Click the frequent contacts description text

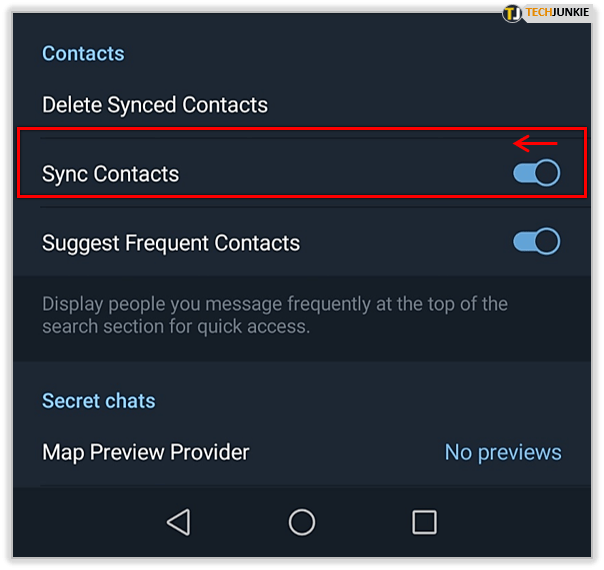(275, 315)
